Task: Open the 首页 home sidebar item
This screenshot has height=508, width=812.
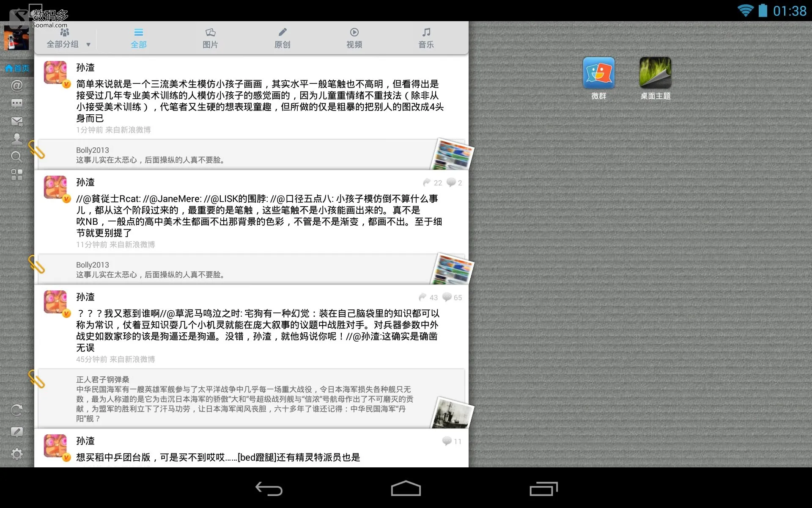Action: point(17,68)
